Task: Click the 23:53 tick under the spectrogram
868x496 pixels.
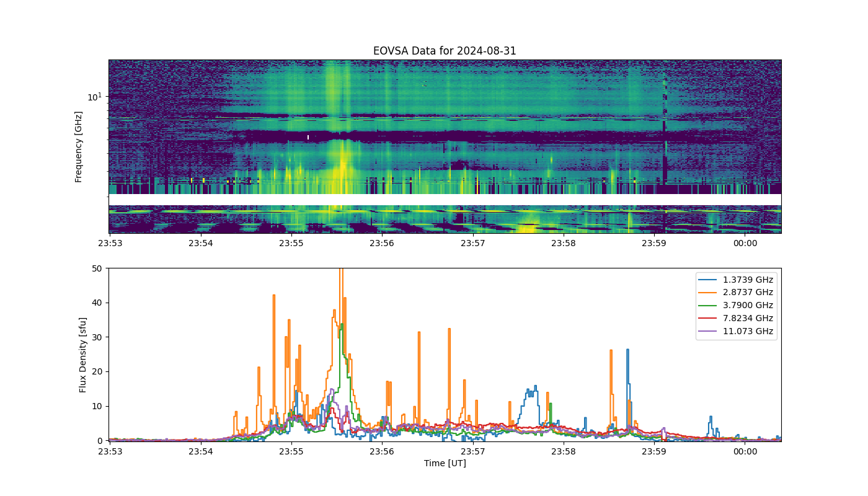Action: (110, 244)
